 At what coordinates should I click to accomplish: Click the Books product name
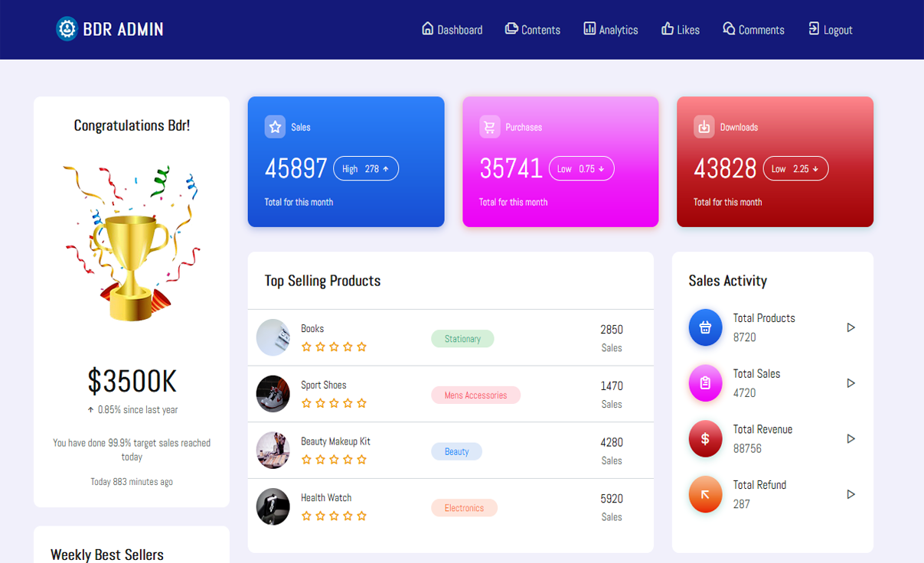[x=312, y=329]
